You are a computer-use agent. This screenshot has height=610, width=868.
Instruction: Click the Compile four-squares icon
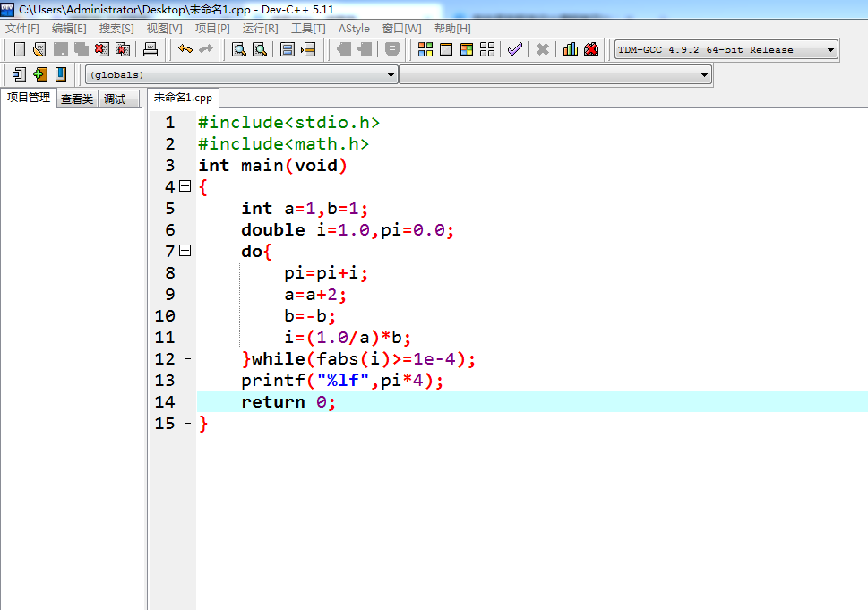pyautogui.click(x=425, y=49)
